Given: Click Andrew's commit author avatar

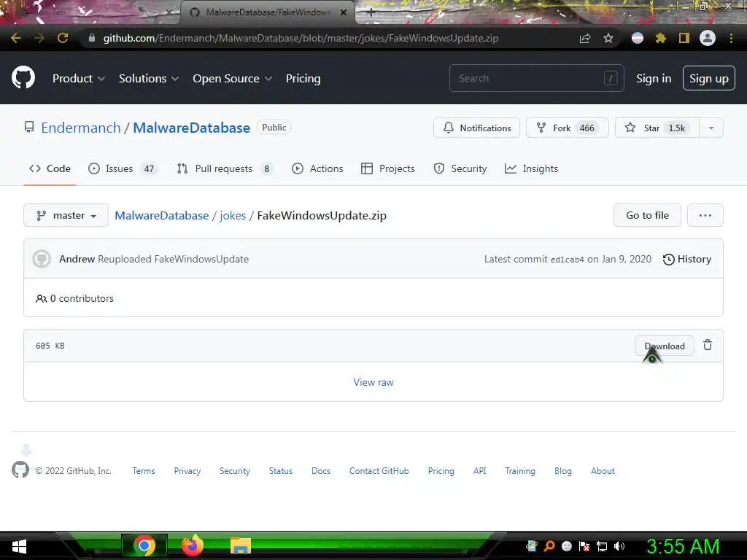Looking at the screenshot, I should pyautogui.click(x=42, y=259).
